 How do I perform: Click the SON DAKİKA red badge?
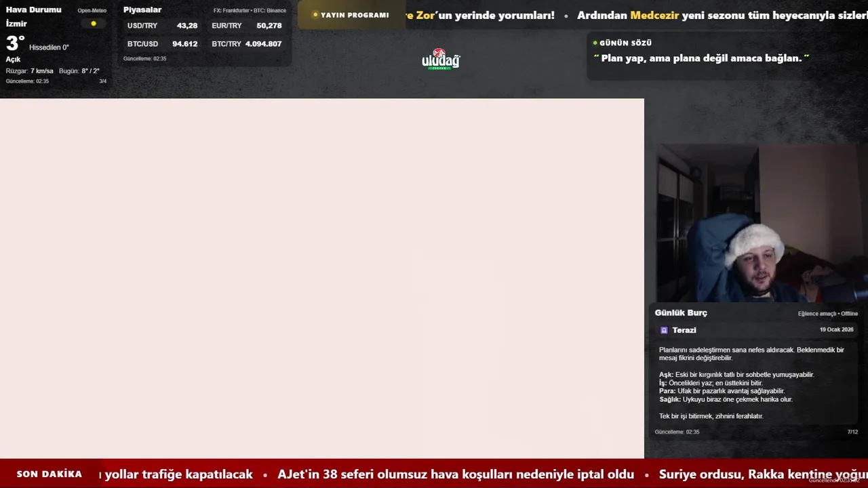(50, 474)
